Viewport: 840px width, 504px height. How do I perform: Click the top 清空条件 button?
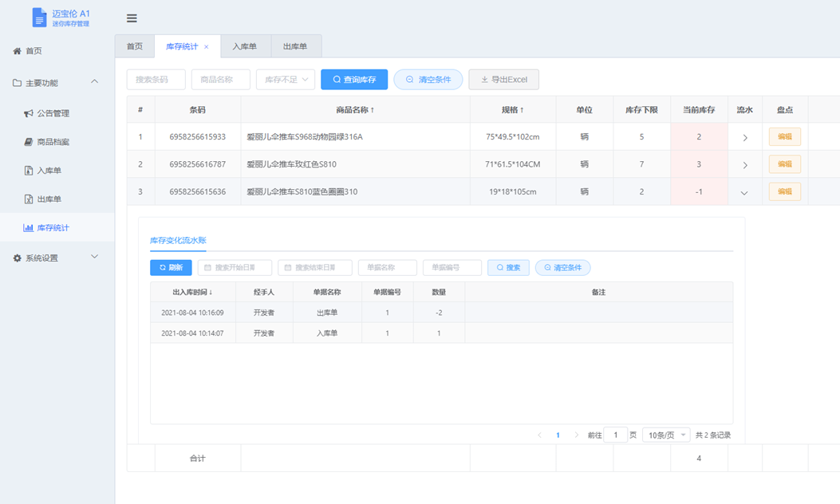coord(428,79)
